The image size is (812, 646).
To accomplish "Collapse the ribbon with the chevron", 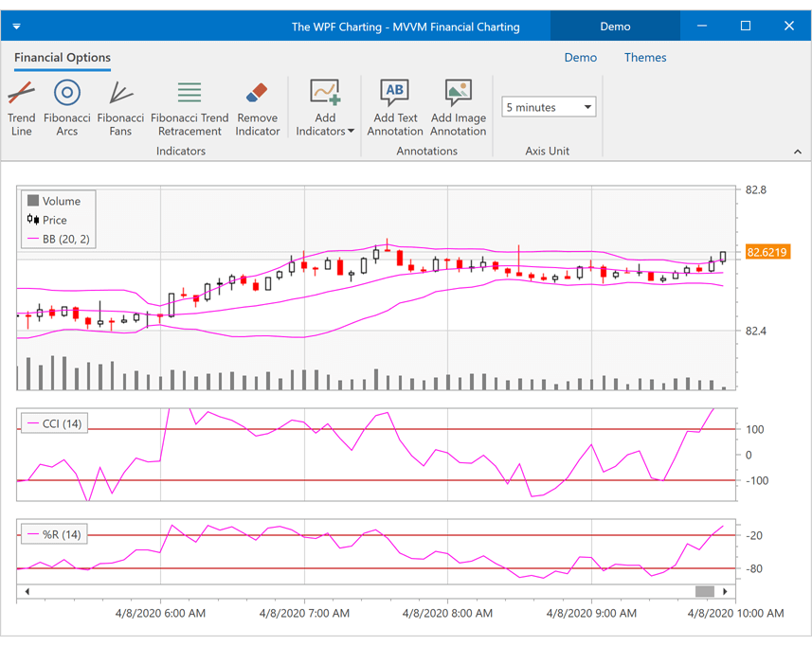I will [797, 151].
